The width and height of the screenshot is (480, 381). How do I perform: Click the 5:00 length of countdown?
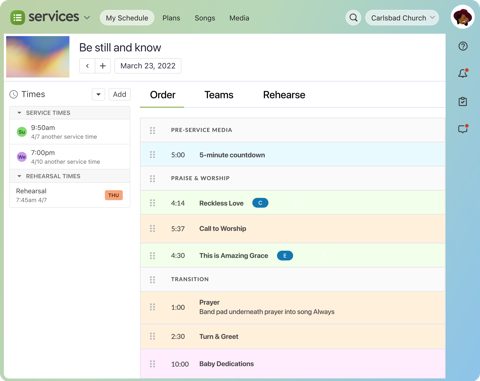pos(178,155)
